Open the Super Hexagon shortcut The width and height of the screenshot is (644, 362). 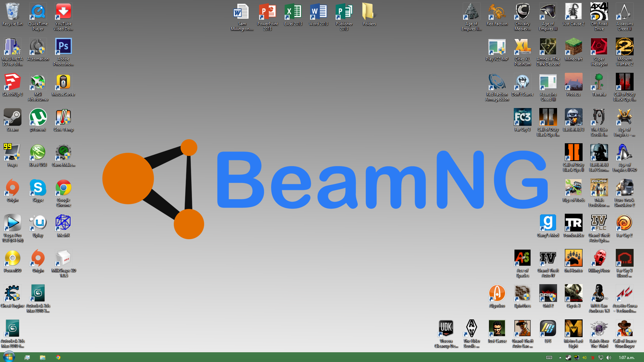click(x=599, y=52)
